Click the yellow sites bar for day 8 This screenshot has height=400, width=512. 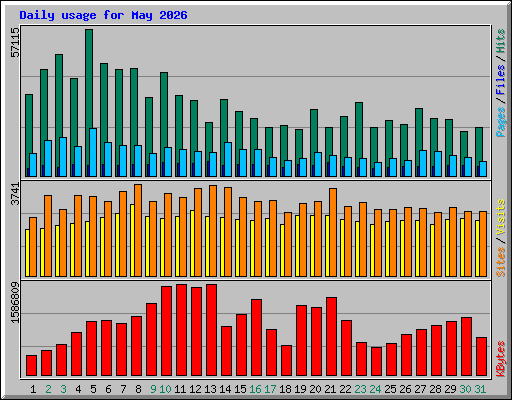click(x=132, y=240)
